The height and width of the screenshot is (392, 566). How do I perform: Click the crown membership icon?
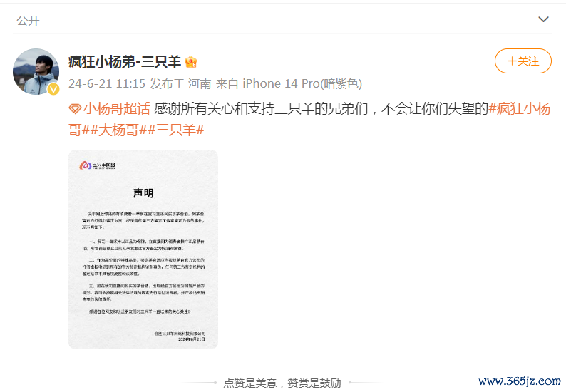point(190,62)
